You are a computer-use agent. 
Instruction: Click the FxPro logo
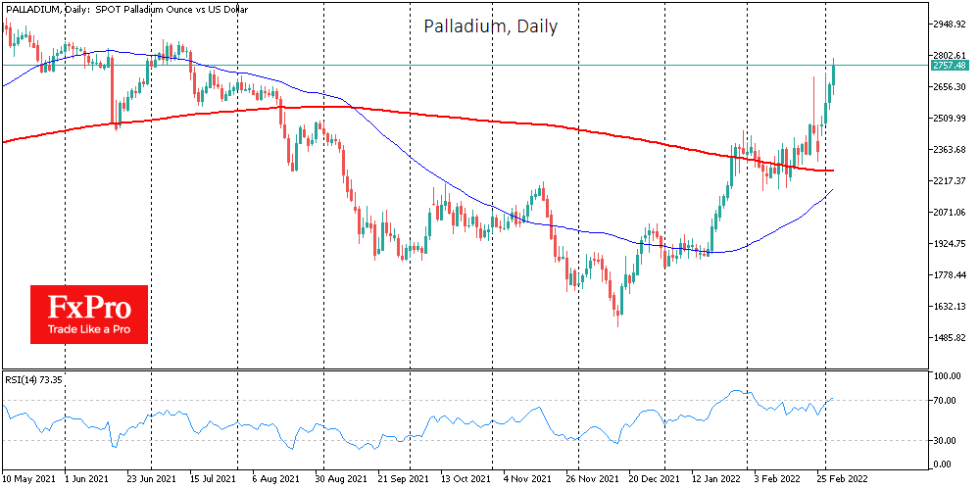[88, 314]
